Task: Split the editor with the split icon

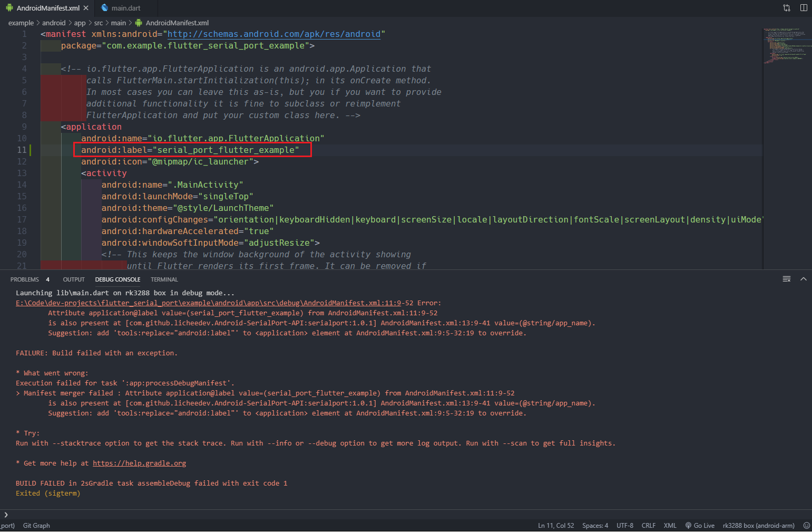Action: point(804,8)
